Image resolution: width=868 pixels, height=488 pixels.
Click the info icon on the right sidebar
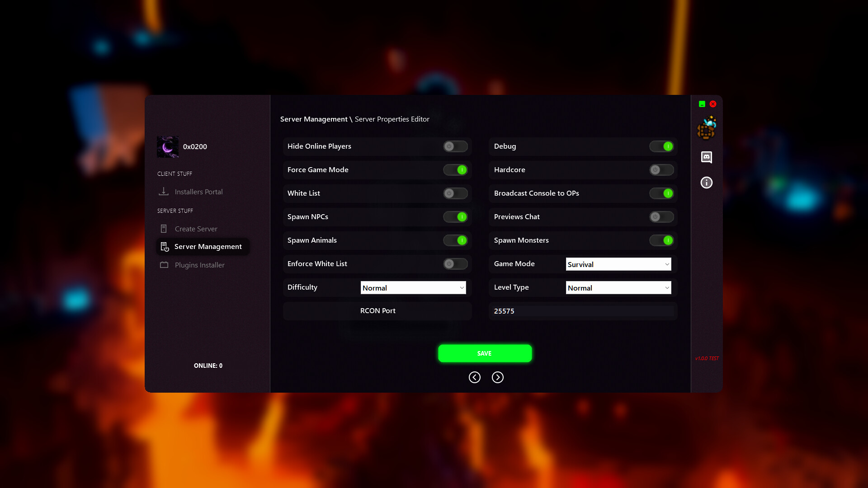click(707, 182)
